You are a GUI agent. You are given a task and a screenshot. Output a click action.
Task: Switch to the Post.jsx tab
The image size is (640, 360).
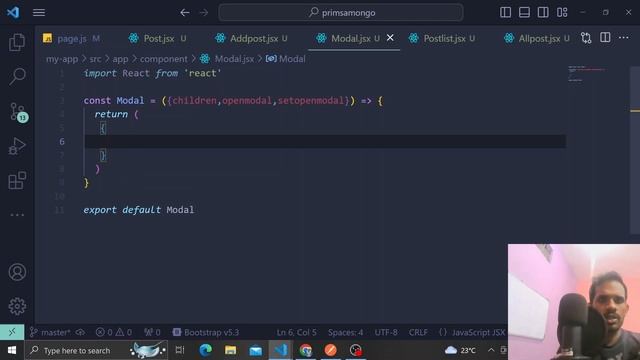pos(158,38)
